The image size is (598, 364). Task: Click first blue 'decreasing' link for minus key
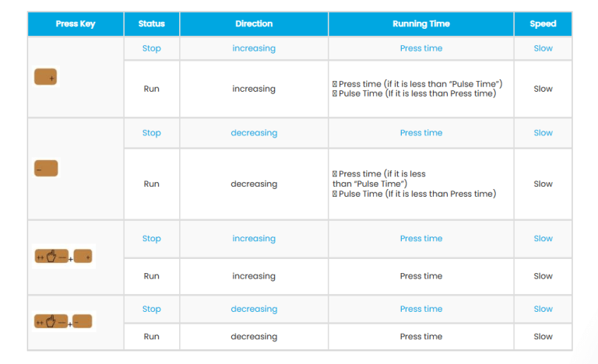point(254,133)
